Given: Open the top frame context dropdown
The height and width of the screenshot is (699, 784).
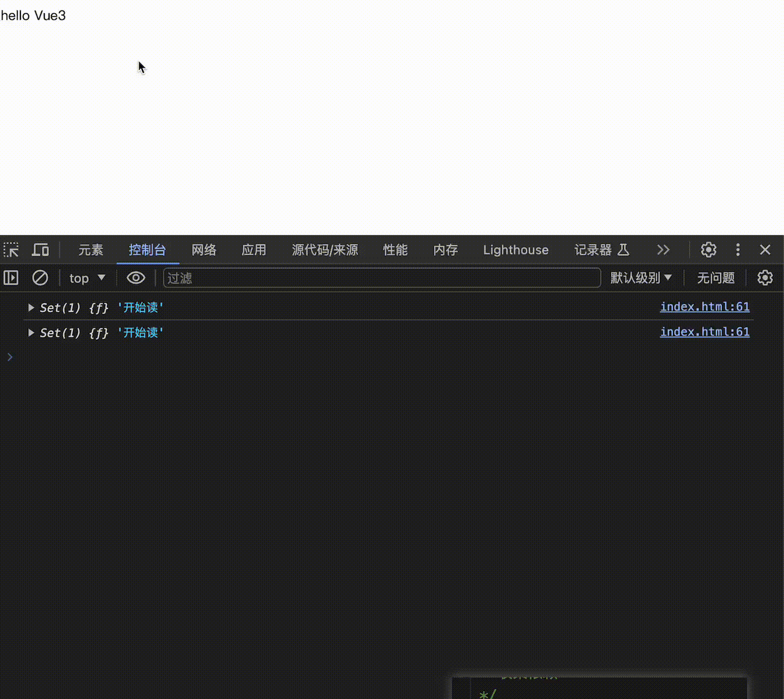Looking at the screenshot, I should point(87,278).
